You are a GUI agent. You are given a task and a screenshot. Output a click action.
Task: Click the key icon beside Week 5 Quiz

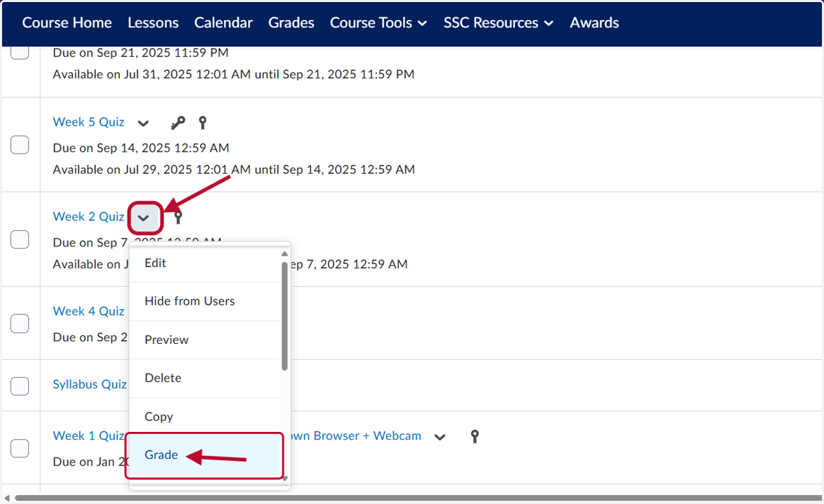pos(178,123)
